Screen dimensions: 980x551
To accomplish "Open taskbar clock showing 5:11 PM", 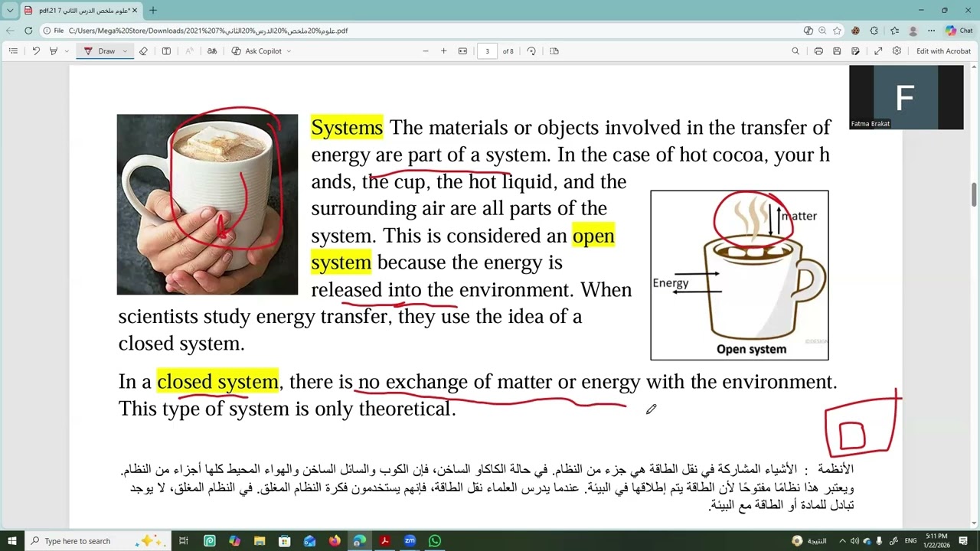I will coord(937,541).
